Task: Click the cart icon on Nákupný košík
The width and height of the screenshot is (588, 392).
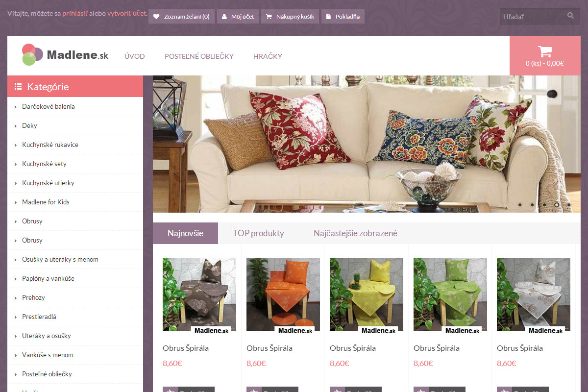Action: (x=269, y=17)
